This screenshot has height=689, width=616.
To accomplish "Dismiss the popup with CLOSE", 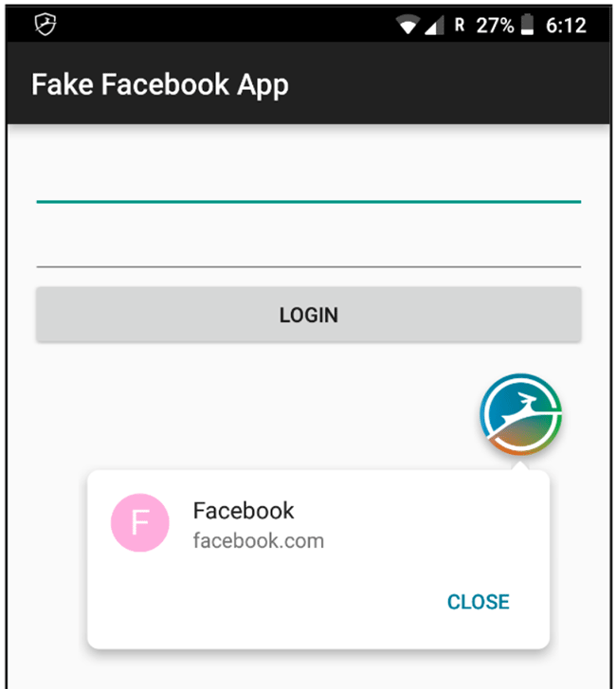I will (478, 602).
